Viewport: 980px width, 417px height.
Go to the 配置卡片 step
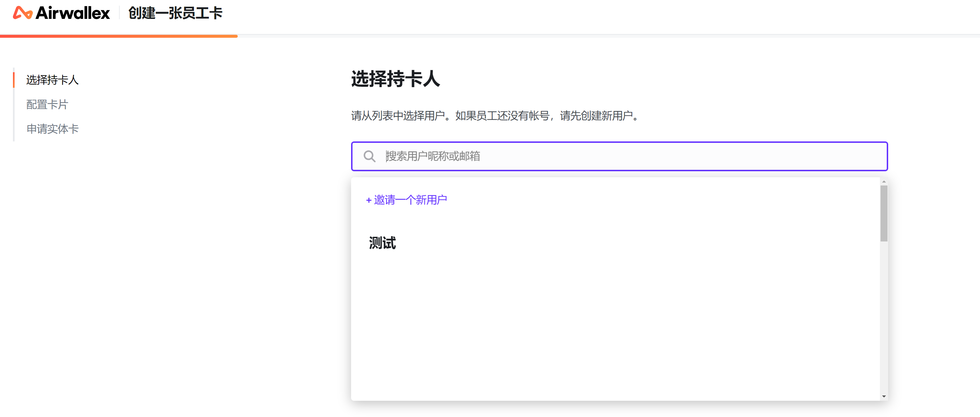[x=47, y=105]
